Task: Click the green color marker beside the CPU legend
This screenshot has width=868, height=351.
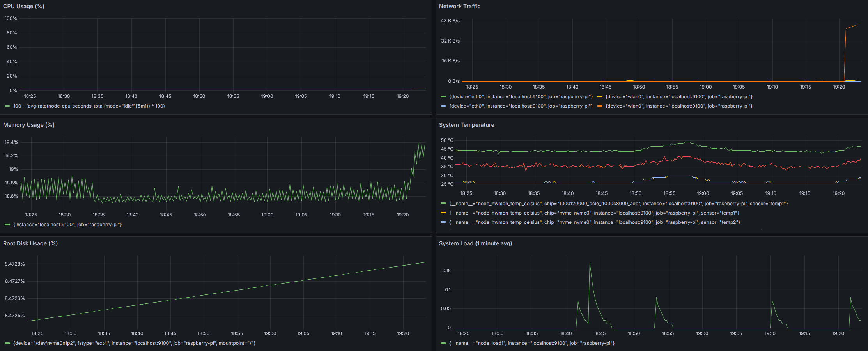Action: click(x=7, y=106)
